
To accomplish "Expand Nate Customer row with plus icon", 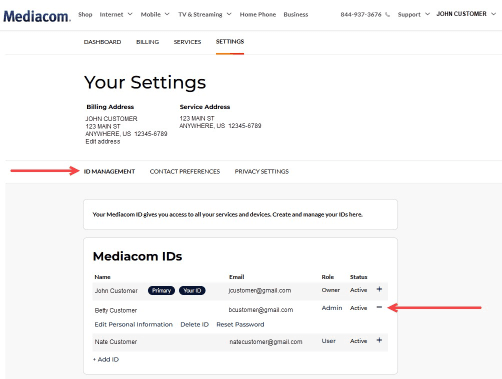I will [379, 340].
